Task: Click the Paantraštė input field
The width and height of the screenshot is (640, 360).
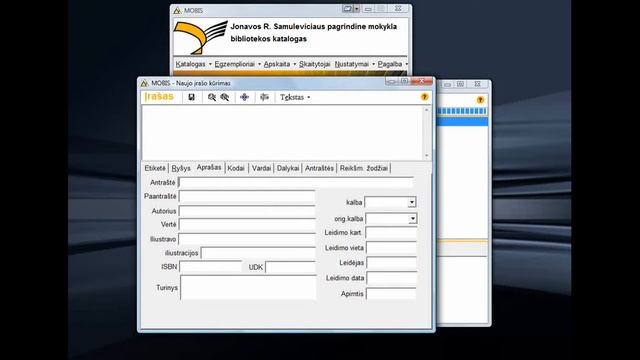Action: click(247, 196)
